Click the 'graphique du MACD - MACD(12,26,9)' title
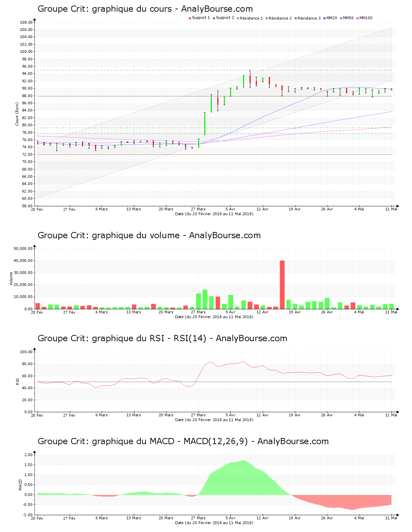412x532 pixels. (x=183, y=441)
